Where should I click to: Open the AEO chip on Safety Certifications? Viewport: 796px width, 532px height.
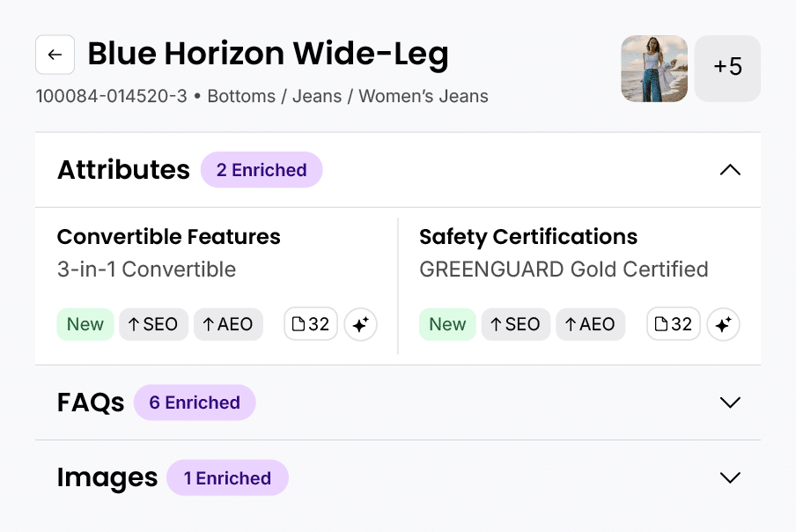pyautogui.click(x=590, y=324)
